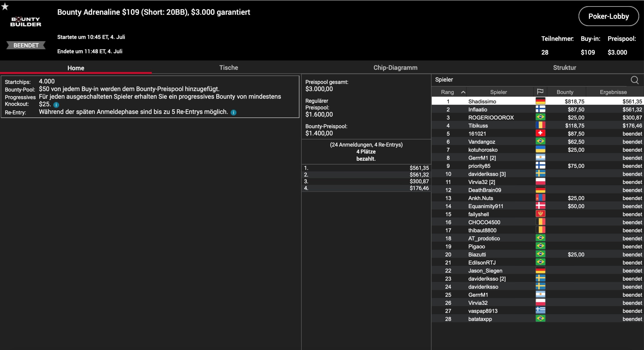Click the Bounty Builder logo
644x350 pixels.
tap(25, 22)
